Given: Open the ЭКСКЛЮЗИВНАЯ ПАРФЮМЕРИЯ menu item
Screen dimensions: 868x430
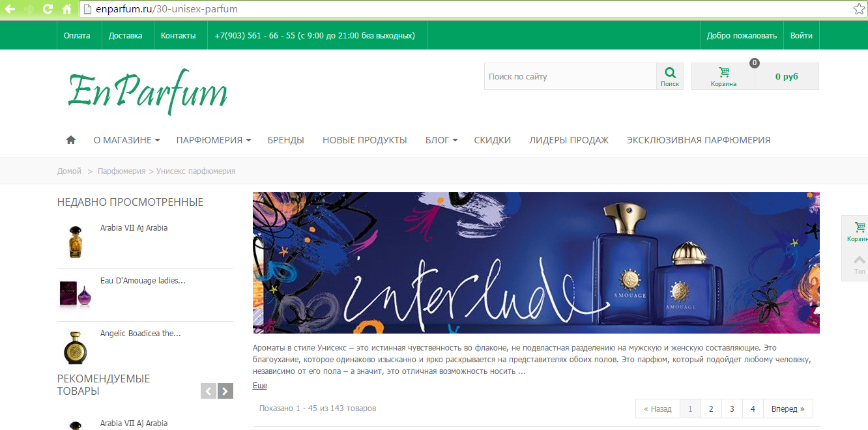Looking at the screenshot, I should 699,140.
